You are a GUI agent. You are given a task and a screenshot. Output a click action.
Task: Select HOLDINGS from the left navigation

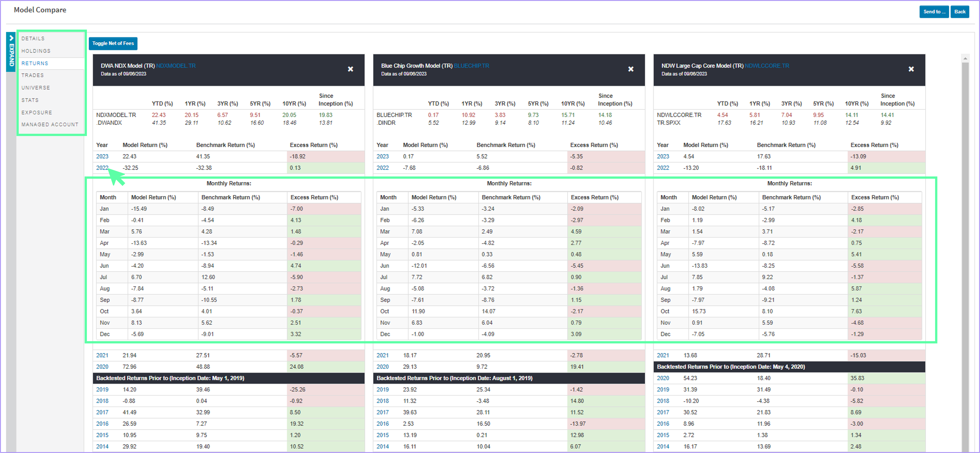click(36, 51)
